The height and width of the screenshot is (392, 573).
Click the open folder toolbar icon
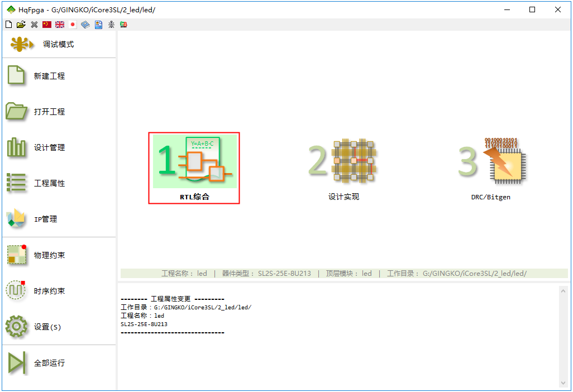click(x=21, y=25)
